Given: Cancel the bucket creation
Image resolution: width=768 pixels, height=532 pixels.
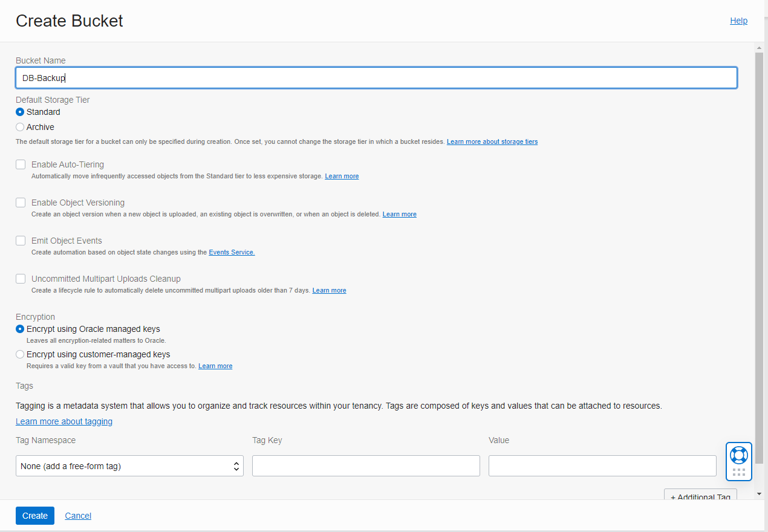Looking at the screenshot, I should (x=77, y=515).
